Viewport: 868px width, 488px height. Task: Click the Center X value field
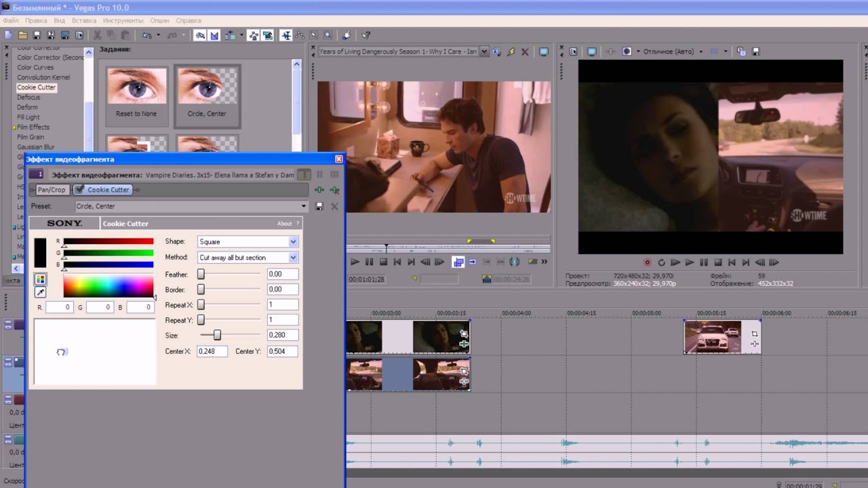pos(212,351)
